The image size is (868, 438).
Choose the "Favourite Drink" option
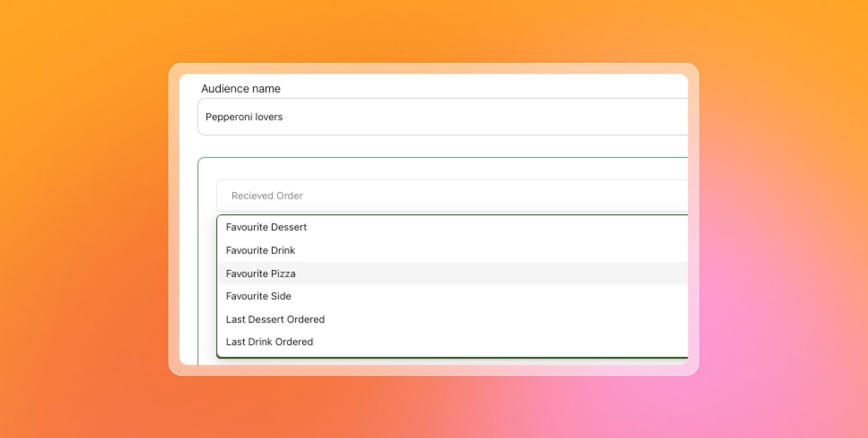[260, 250]
